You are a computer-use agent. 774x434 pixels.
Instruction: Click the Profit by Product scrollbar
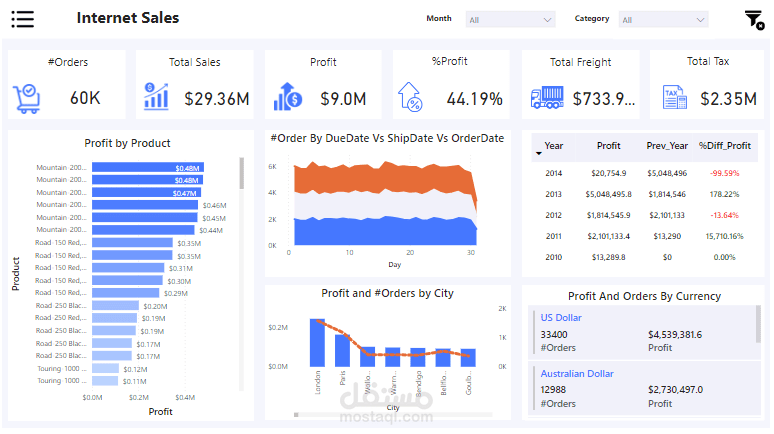(241, 173)
